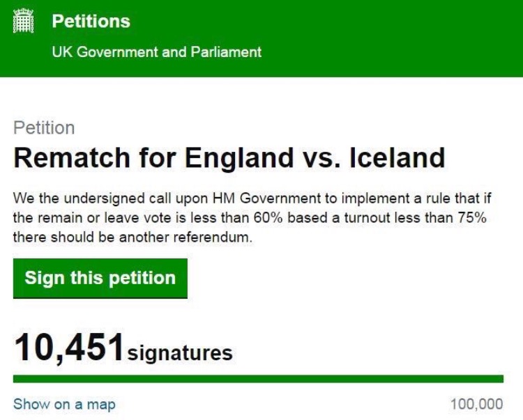Click the Rematch for England vs. Iceland heading

coord(229,158)
